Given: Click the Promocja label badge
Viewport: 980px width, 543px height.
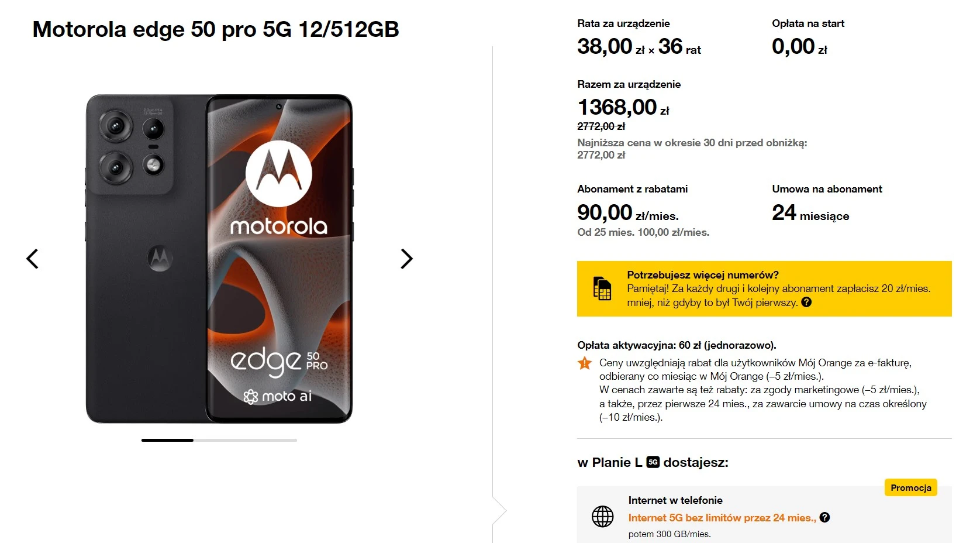Looking at the screenshot, I should 910,487.
